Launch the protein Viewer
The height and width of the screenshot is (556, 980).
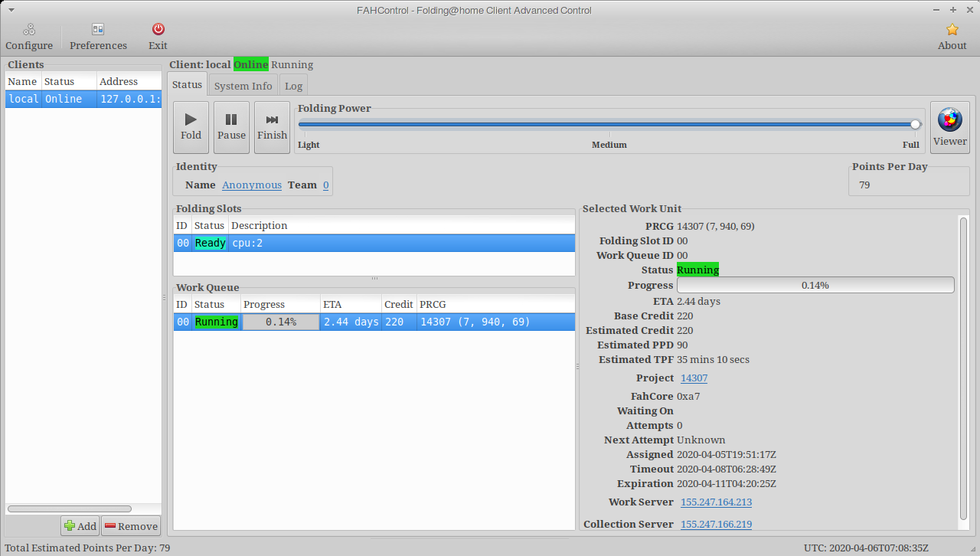coord(950,127)
